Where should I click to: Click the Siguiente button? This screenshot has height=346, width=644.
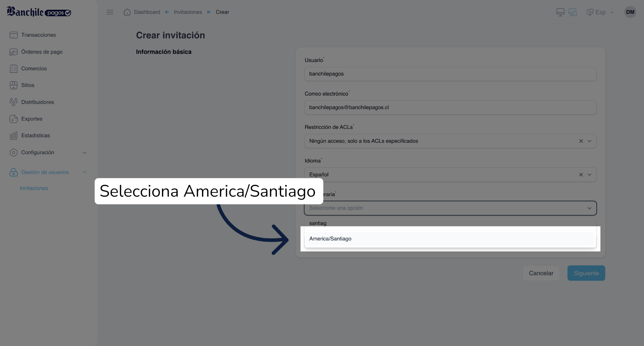point(586,273)
